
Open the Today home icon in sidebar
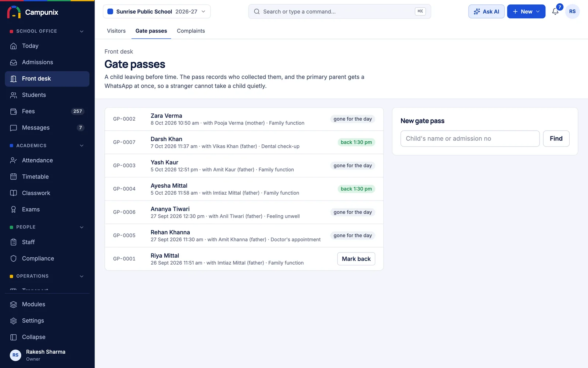[x=14, y=46]
